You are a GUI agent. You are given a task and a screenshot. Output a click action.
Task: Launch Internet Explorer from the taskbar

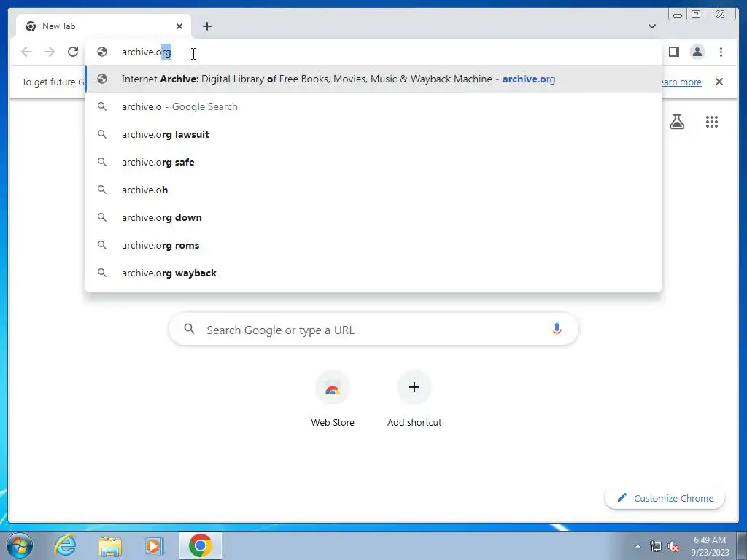(65, 545)
